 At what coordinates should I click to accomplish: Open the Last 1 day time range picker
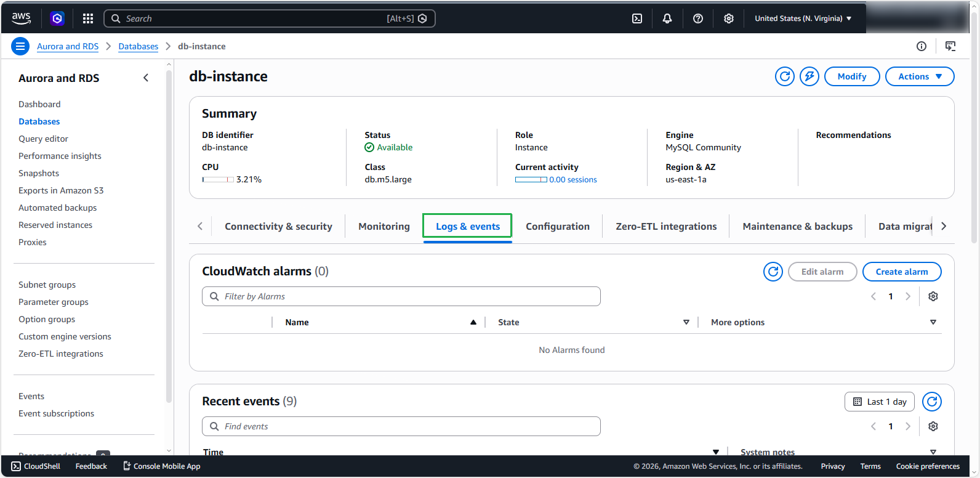(x=880, y=402)
